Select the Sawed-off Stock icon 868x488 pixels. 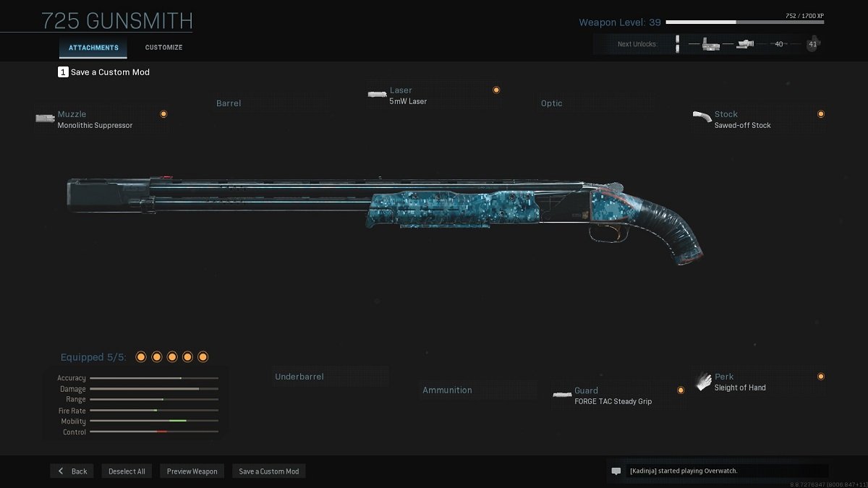[x=702, y=116]
